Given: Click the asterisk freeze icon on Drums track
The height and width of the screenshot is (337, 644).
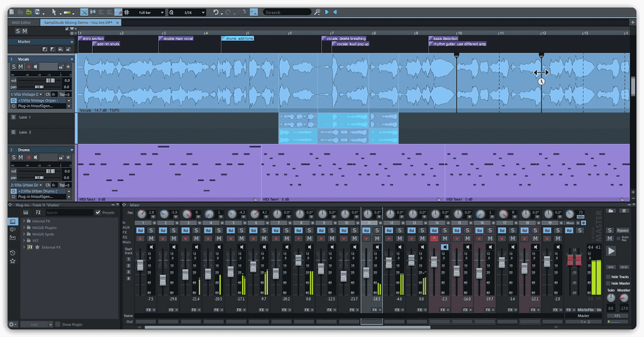Looking at the screenshot, I should coord(68,157).
